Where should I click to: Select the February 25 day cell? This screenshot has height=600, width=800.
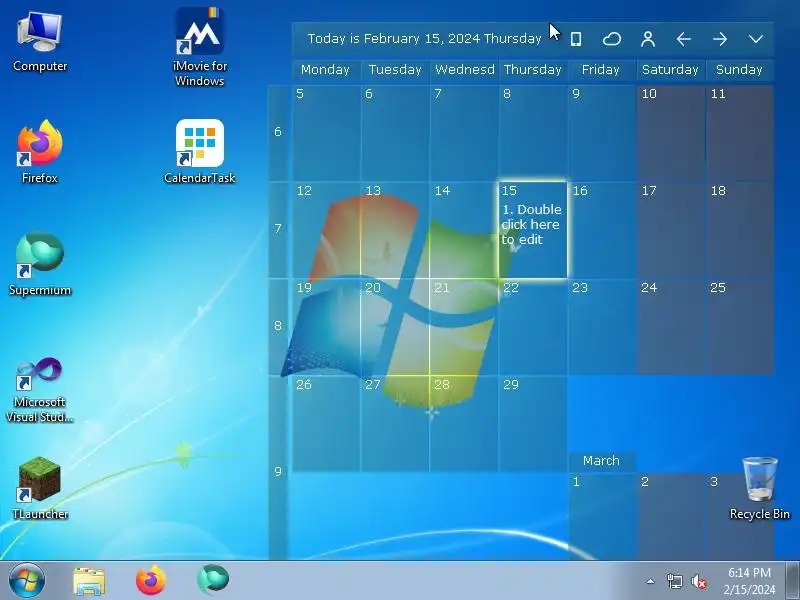coord(740,327)
